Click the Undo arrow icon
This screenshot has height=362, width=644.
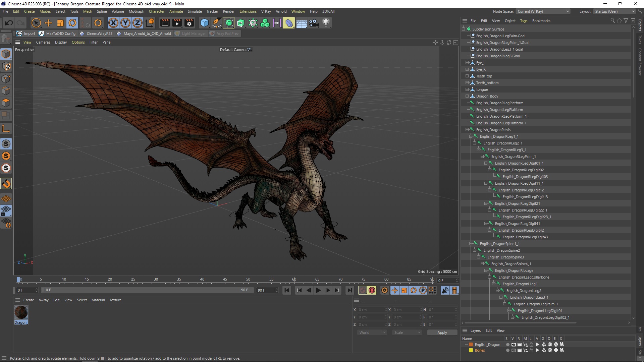coord(9,23)
